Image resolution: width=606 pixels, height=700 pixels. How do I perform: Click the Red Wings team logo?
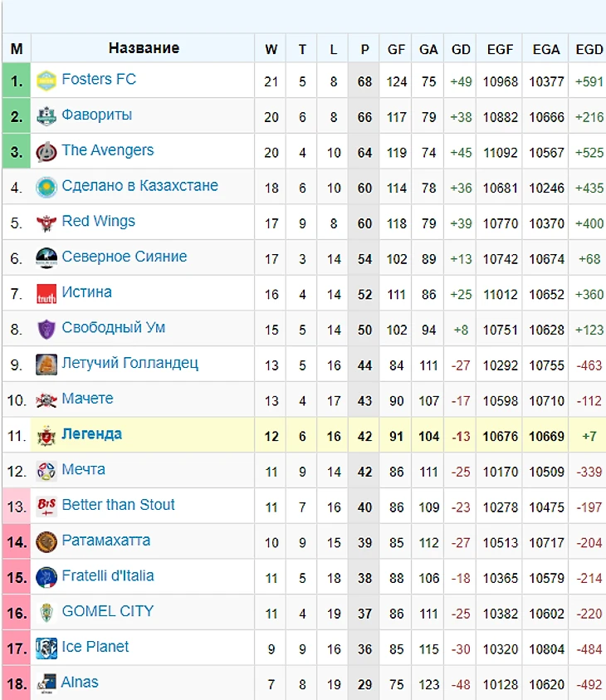coord(46,223)
